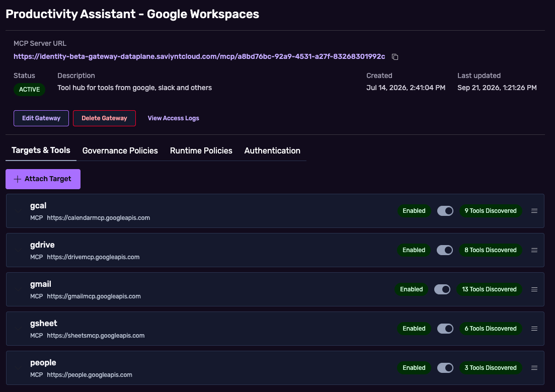Click the gateway description text
The height and width of the screenshot is (392, 555).
134,88
